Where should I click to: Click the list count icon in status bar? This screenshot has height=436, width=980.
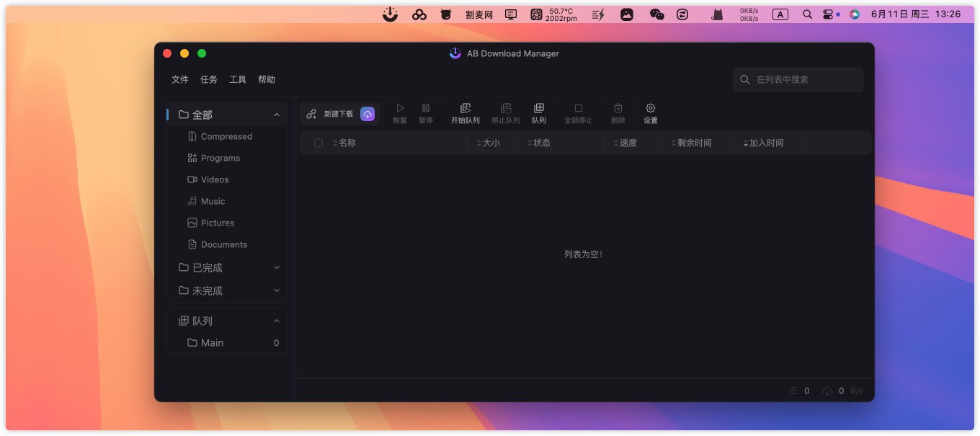point(793,391)
